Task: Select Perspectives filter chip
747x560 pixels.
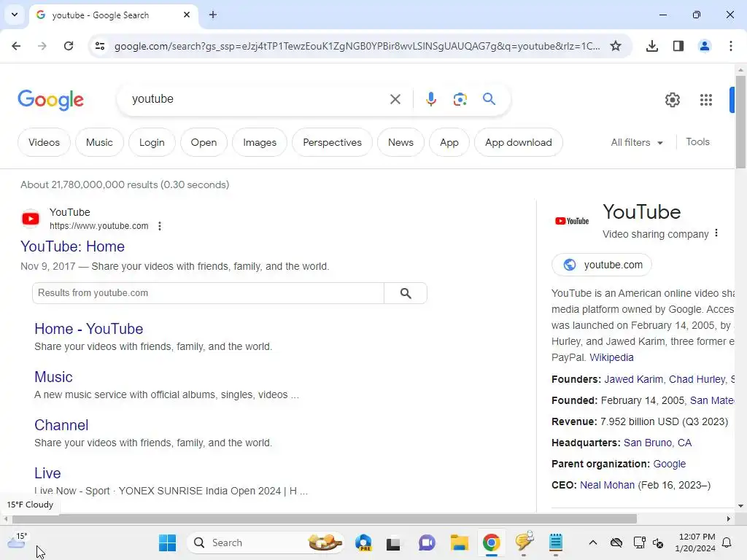Action: click(x=332, y=142)
